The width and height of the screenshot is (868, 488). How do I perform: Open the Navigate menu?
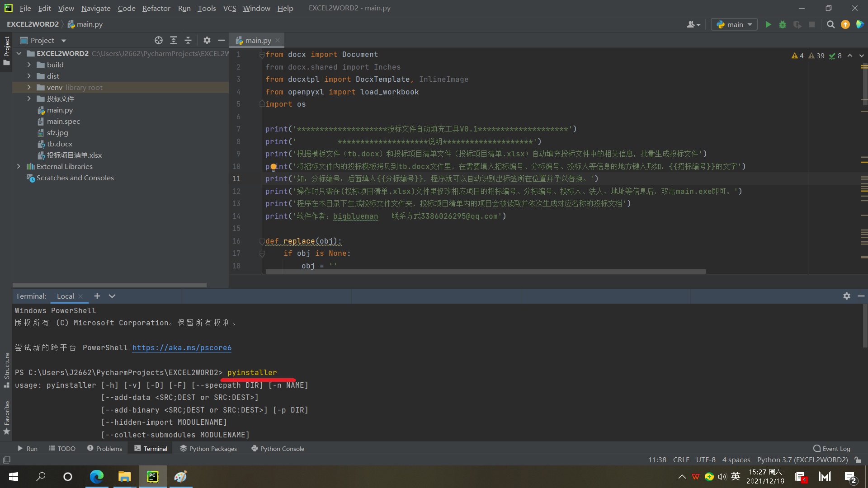coord(96,8)
